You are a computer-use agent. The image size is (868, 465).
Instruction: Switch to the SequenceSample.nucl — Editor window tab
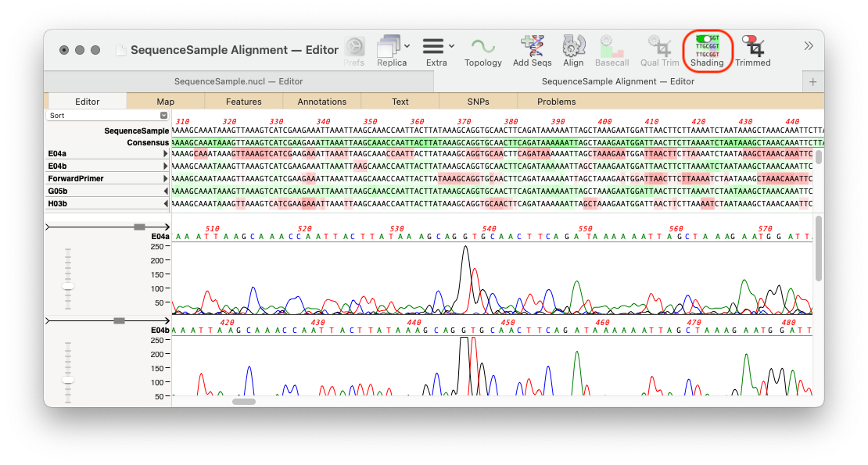point(239,81)
